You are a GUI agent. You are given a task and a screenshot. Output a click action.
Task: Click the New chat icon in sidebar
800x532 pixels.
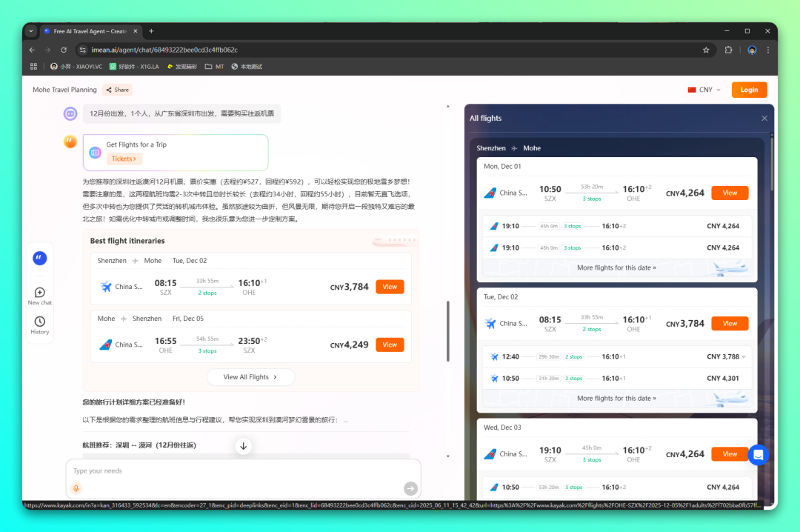pyautogui.click(x=40, y=293)
